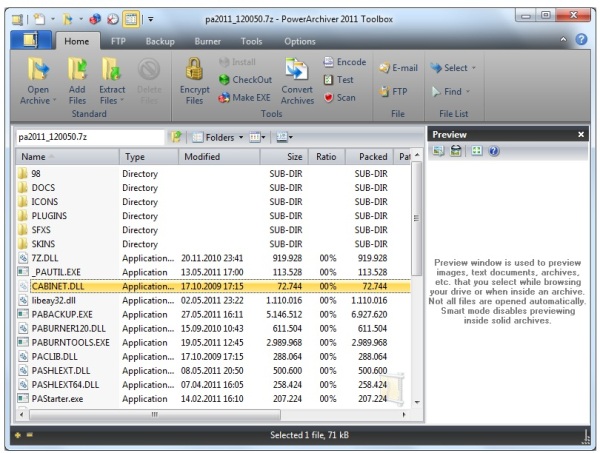Select the PABACKUP.EXE file
The width and height of the screenshot is (600, 453).
(x=214, y=314)
